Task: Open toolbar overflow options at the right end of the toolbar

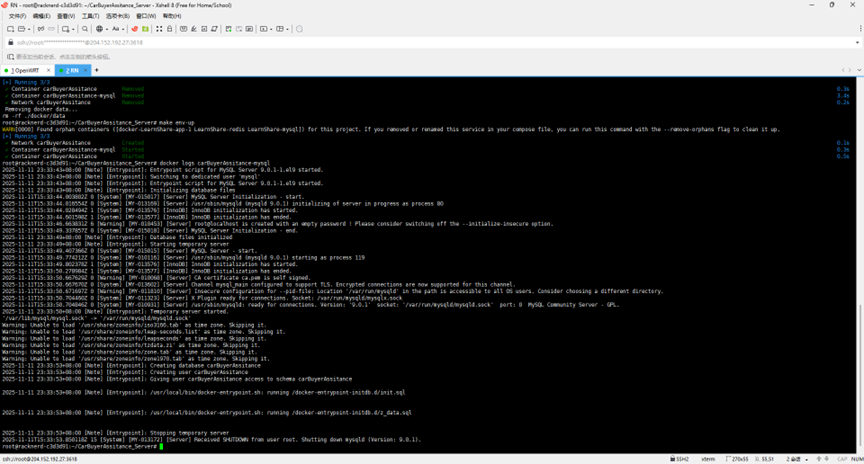Action: (x=860, y=29)
